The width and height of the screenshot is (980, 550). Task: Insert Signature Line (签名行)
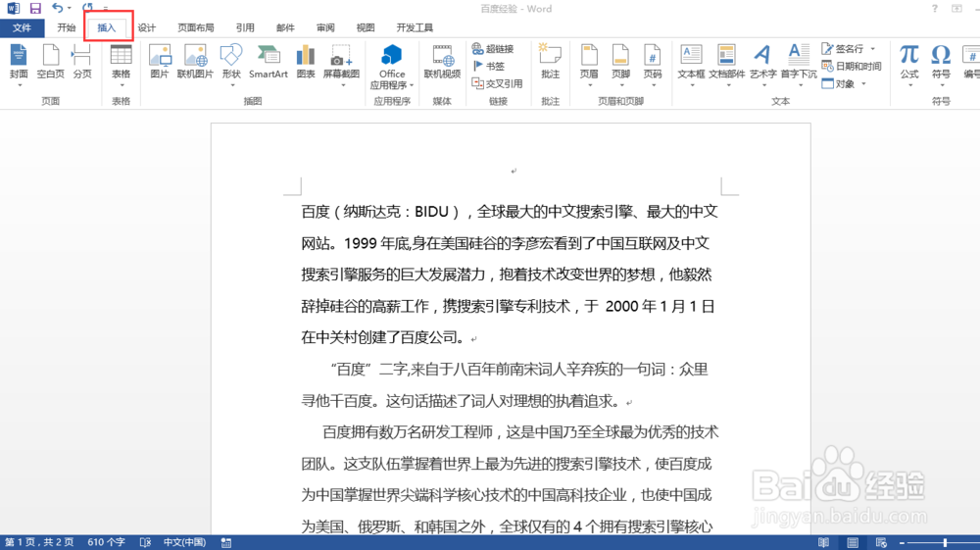[843, 49]
